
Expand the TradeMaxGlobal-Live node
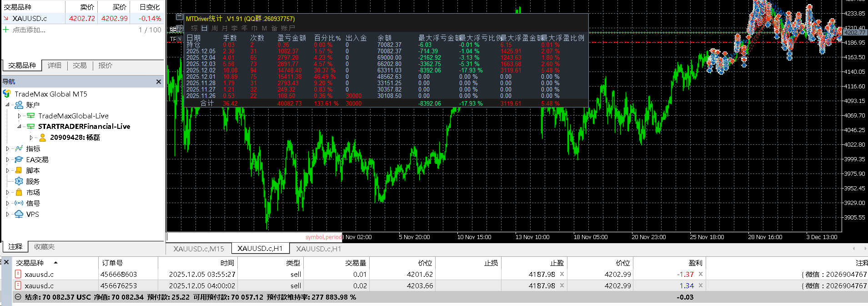point(19,116)
